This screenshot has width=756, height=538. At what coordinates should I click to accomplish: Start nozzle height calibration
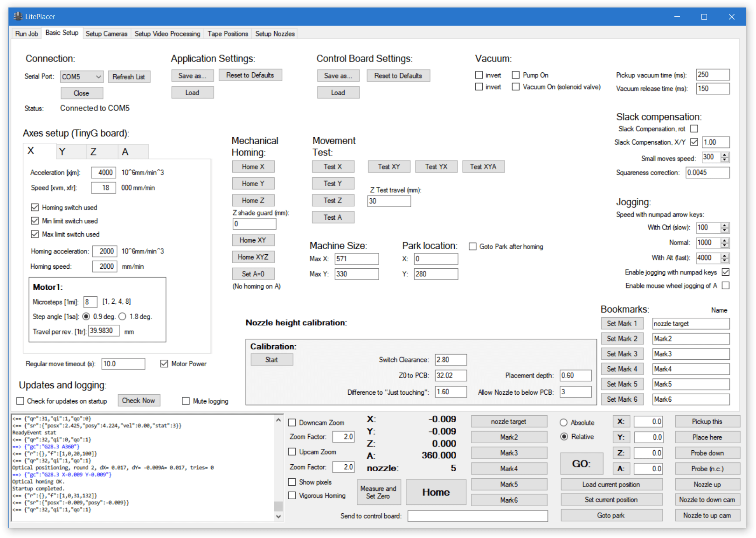pyautogui.click(x=272, y=360)
